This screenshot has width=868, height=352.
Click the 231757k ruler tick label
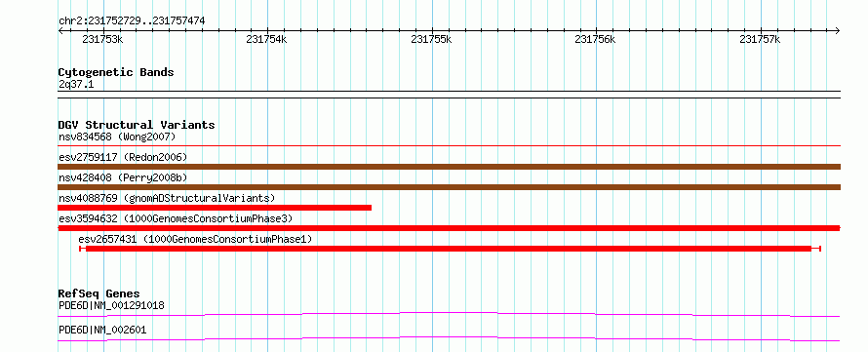tap(760, 39)
